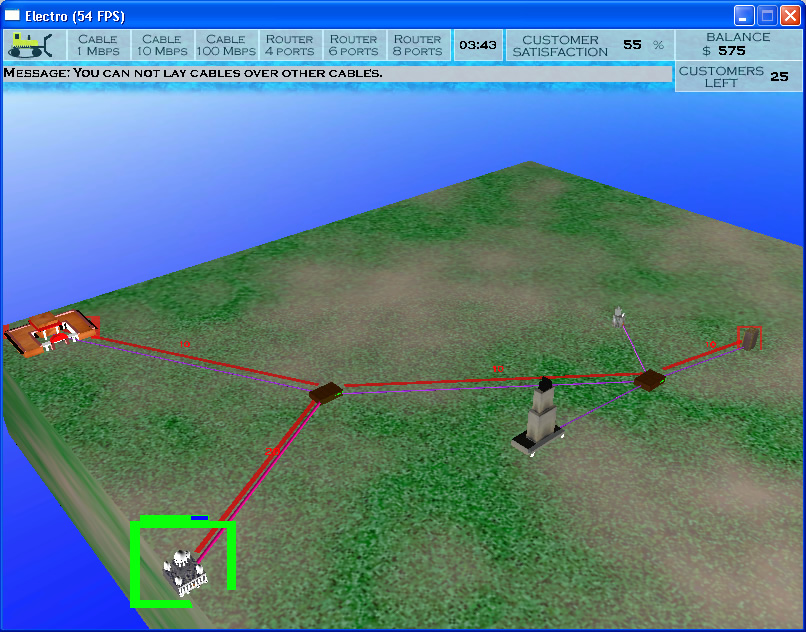Screen dimensions: 806x632
Task: Select the Cable 100 Mbps tool
Action: 226,45
